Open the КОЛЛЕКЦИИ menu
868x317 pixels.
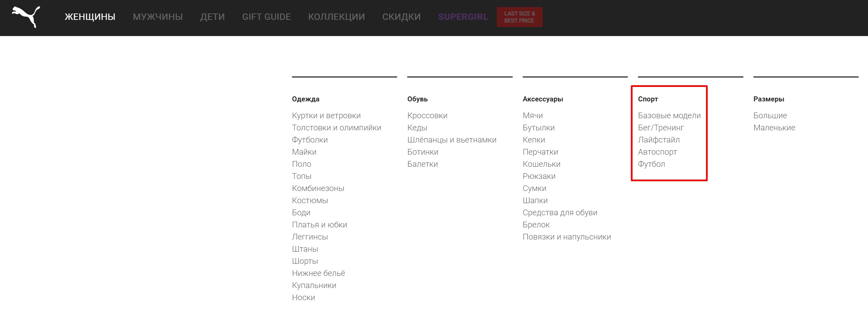[x=336, y=17]
